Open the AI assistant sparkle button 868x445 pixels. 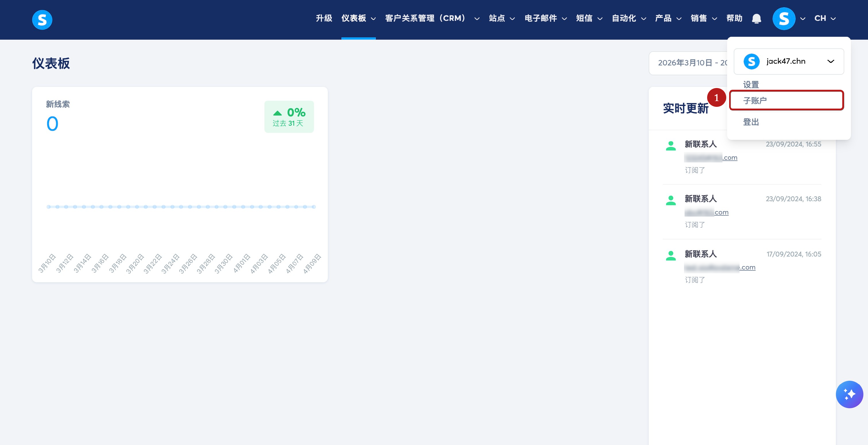[849, 394]
